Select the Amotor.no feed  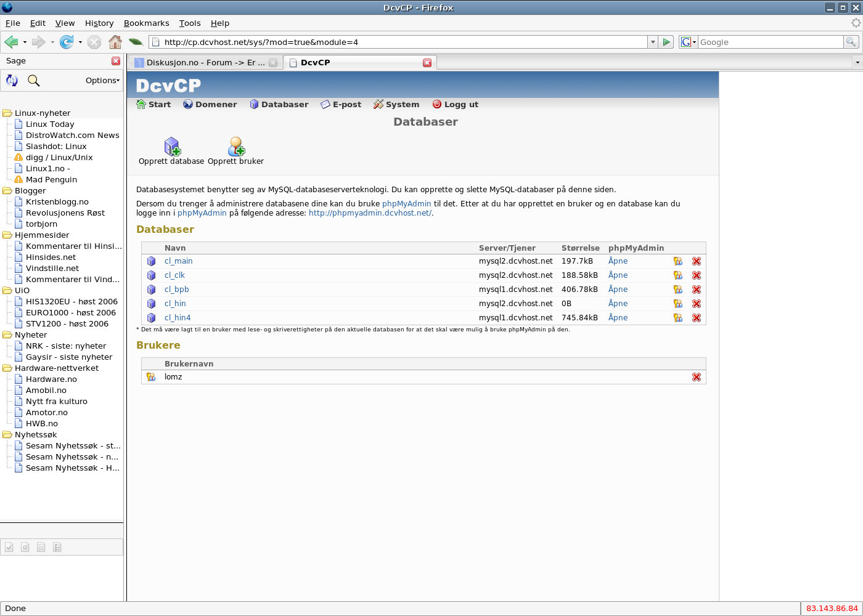tap(47, 413)
